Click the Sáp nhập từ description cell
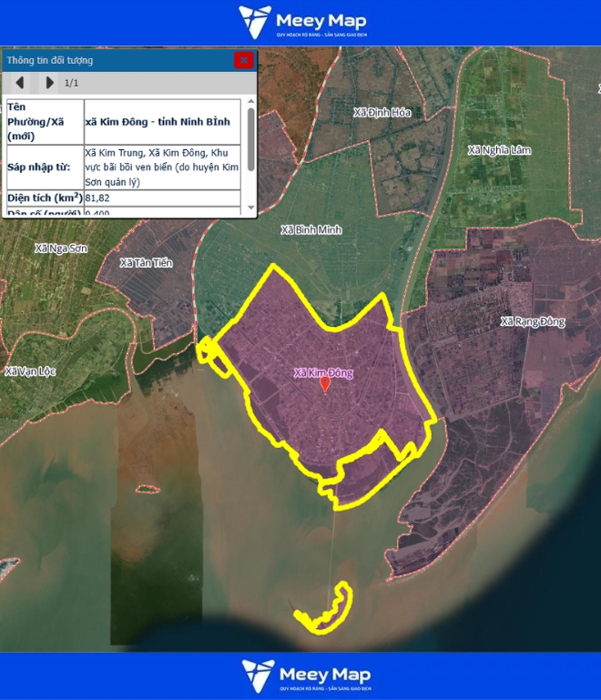The image size is (601, 700). [162, 167]
